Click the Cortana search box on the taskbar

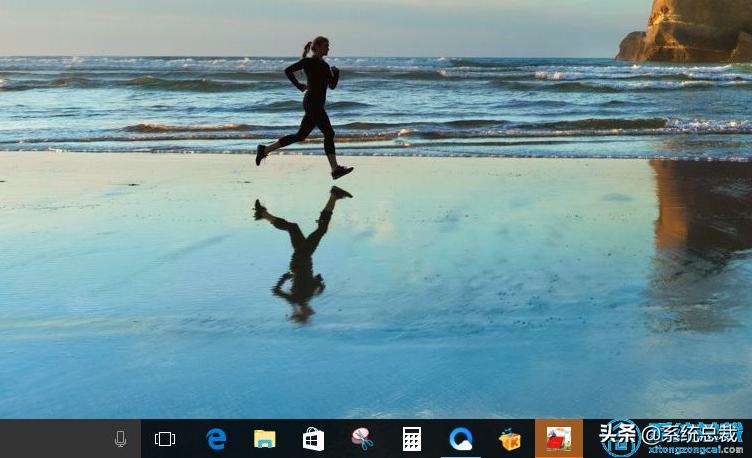pos(70,439)
